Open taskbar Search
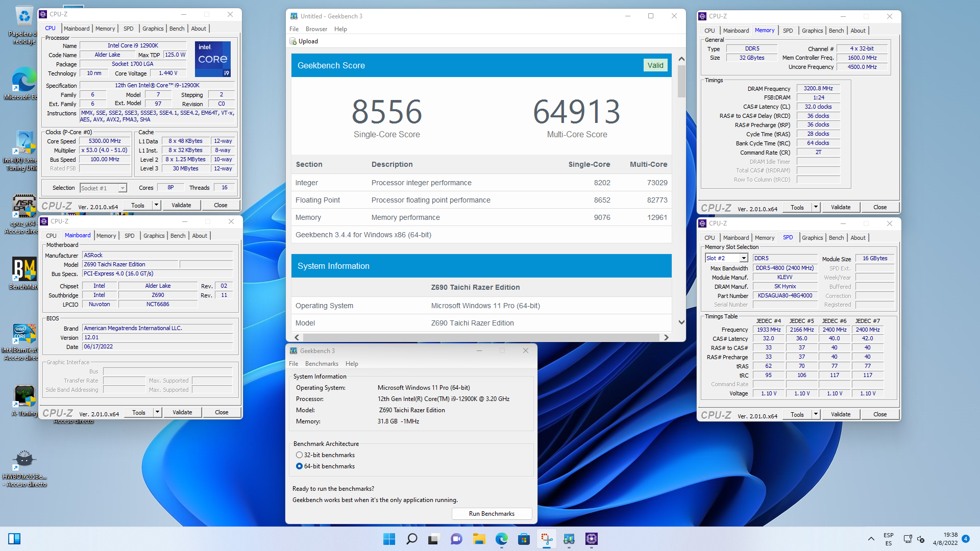980x551 pixels. (x=411, y=539)
